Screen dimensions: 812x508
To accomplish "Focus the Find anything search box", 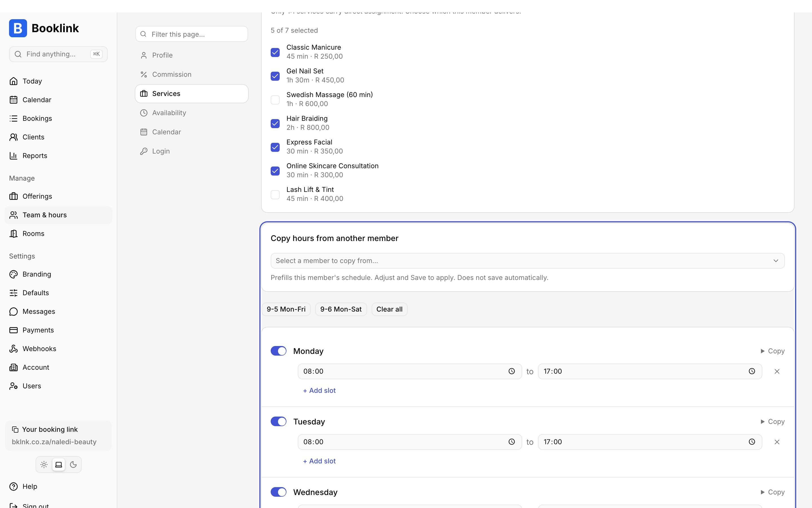I will (x=58, y=54).
